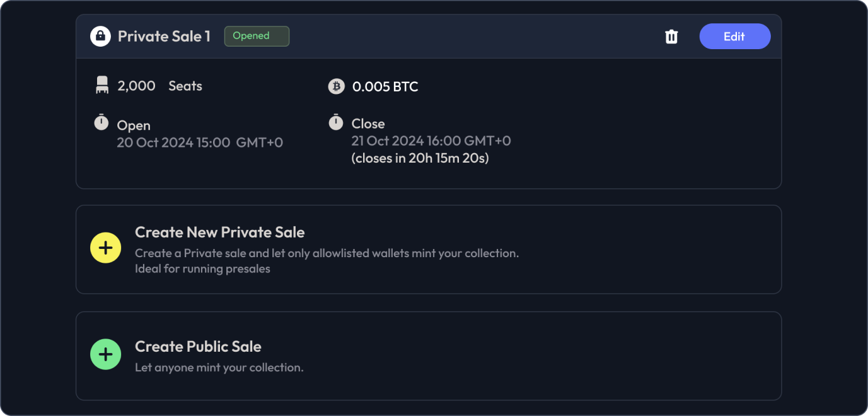Open the Create New Private Sale heading
This screenshot has height=416, width=868.
click(219, 233)
